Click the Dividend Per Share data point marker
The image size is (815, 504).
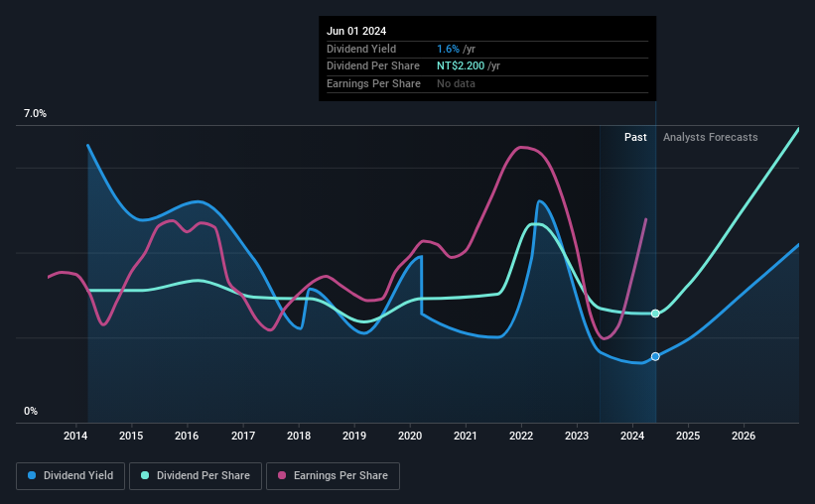tap(655, 314)
